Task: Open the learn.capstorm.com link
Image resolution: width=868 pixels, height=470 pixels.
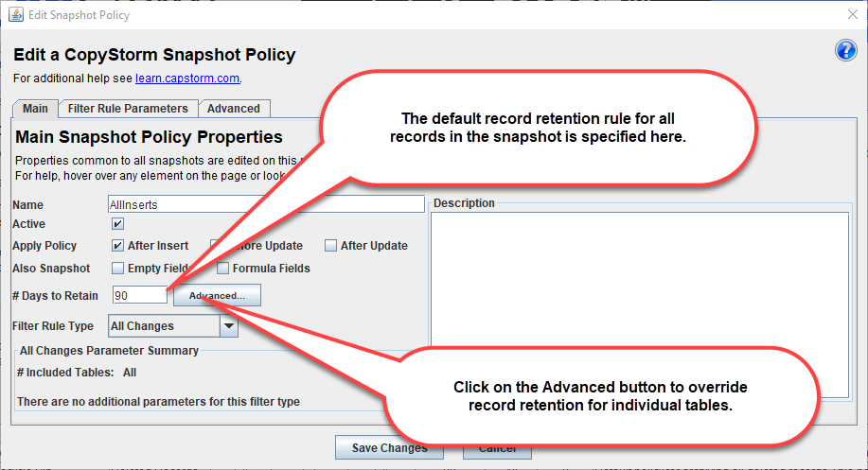Action: point(187,78)
